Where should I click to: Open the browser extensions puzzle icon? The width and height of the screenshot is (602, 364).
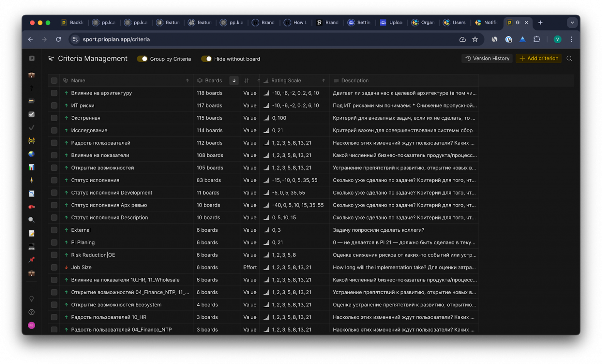[536, 39]
